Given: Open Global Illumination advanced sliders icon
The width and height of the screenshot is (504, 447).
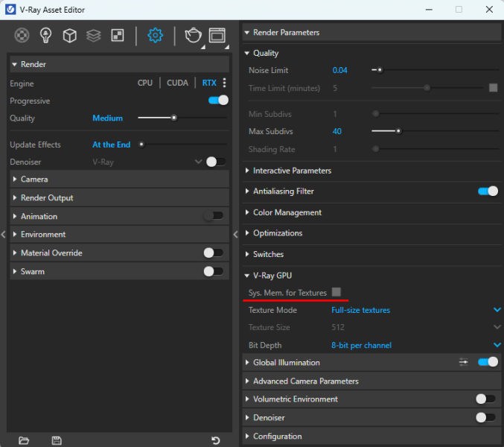Looking at the screenshot, I should click(464, 362).
